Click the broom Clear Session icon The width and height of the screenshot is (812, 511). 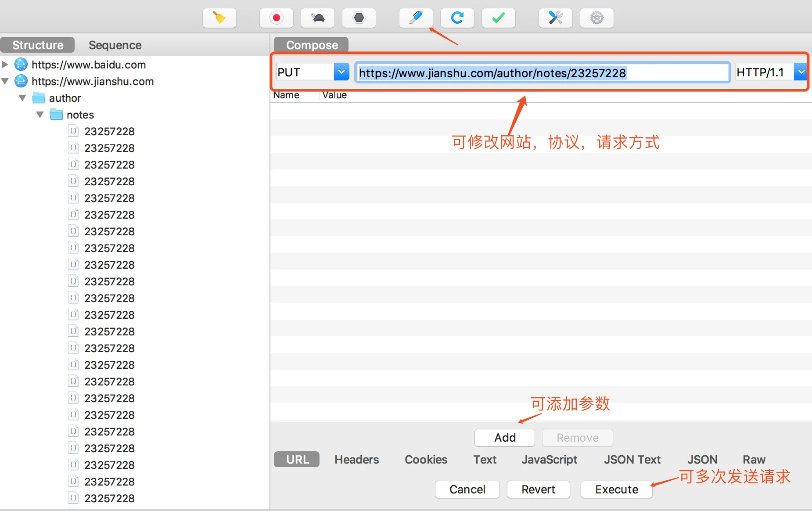(x=219, y=18)
